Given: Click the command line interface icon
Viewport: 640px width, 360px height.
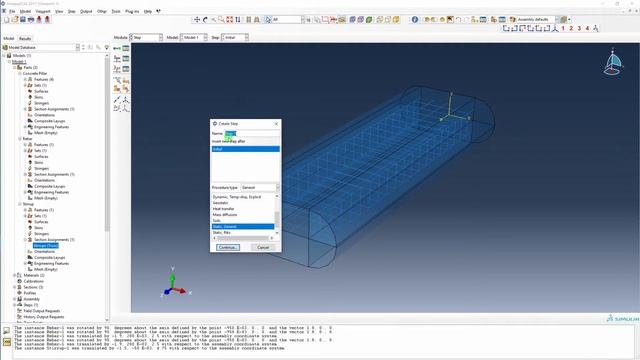Looking at the screenshot, I should [7, 342].
